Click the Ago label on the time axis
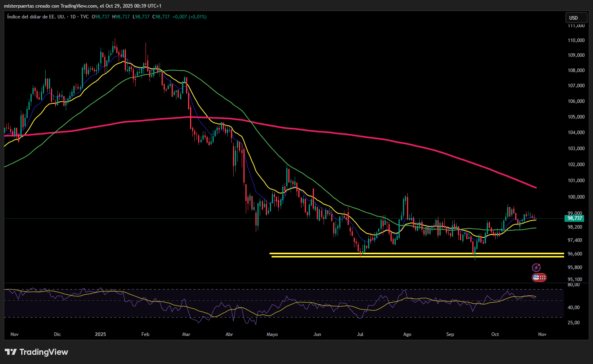Viewport: 593px width, 364px height. [407, 334]
